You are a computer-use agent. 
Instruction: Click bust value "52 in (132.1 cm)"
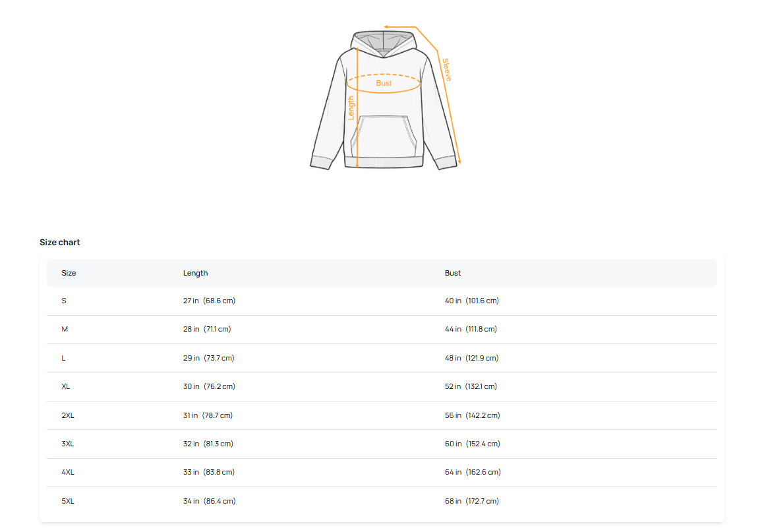[x=471, y=387]
